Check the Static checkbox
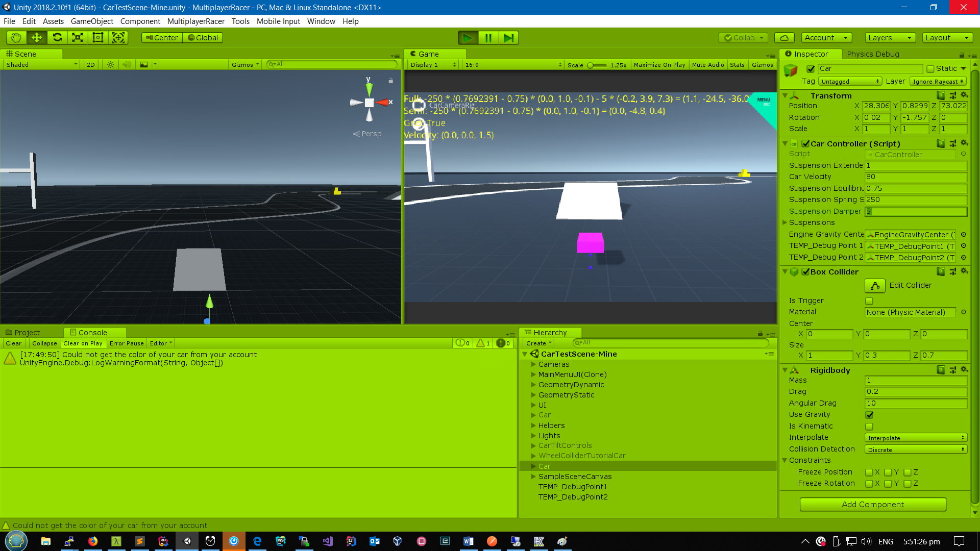This screenshot has height=551, width=980. point(930,69)
